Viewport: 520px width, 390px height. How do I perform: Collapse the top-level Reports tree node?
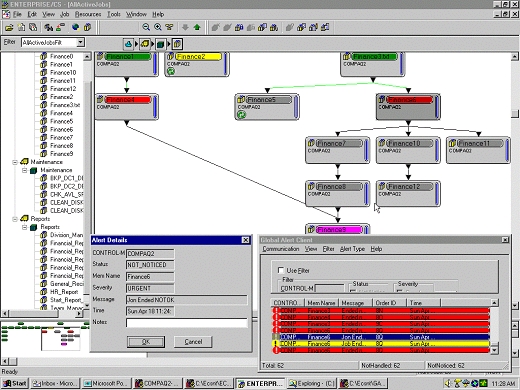(x=15, y=219)
